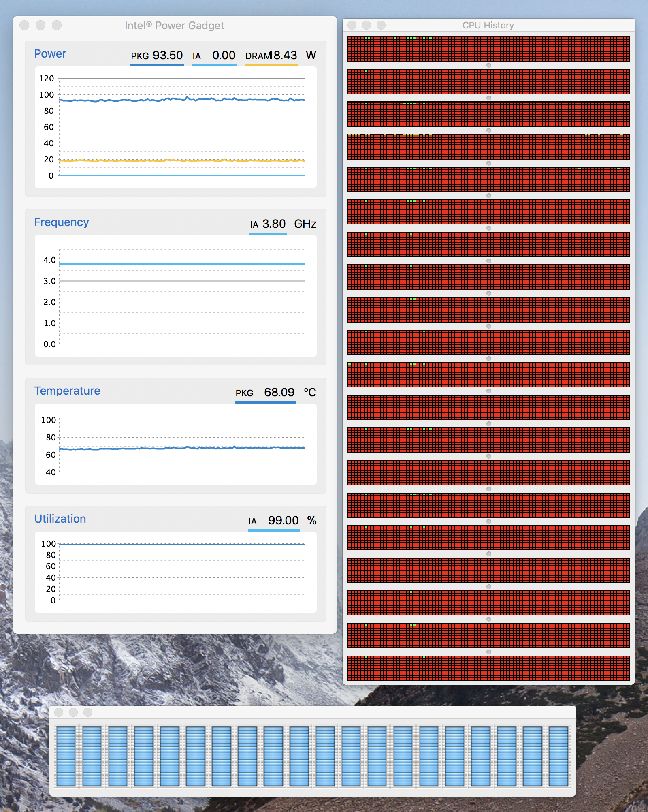Viewport: 648px width, 812px height.
Task: Click inside the Power graph area
Action: point(176,127)
